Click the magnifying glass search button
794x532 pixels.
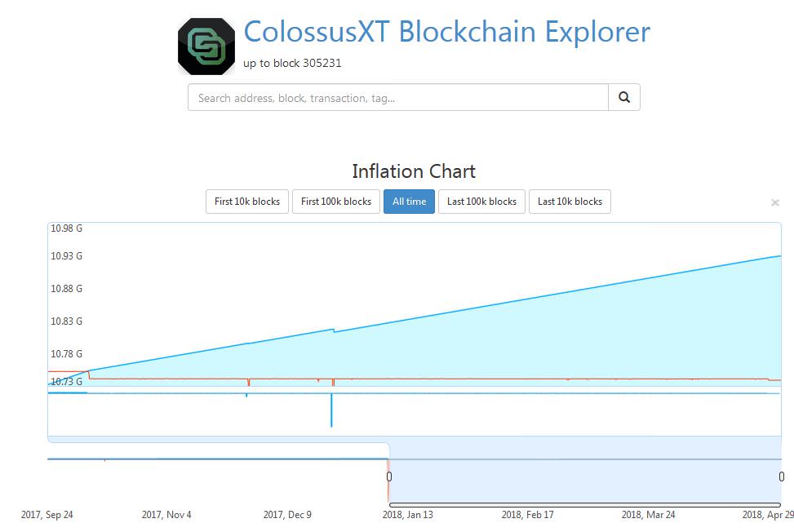(623, 97)
